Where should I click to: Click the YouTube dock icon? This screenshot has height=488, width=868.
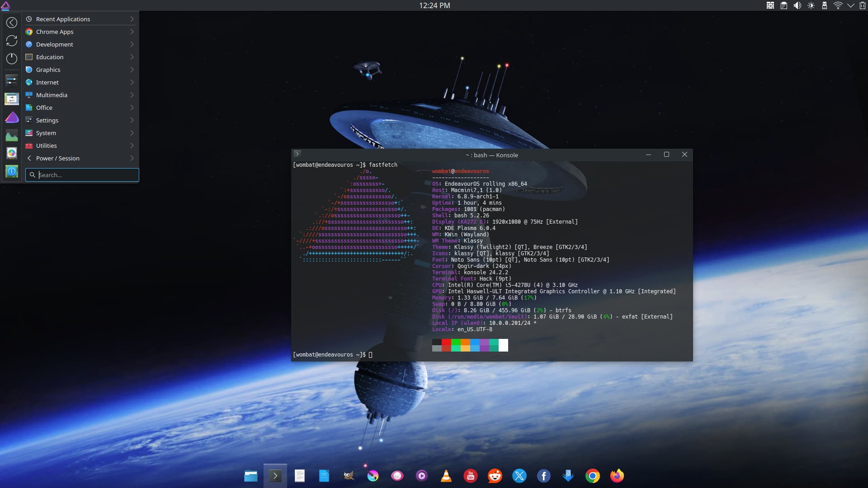click(x=471, y=476)
